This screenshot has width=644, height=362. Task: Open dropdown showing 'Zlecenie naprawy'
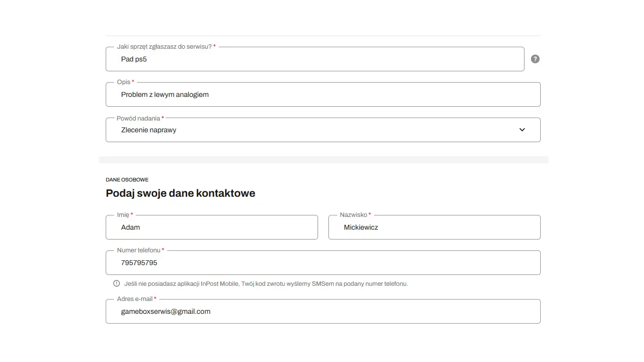coord(315,130)
